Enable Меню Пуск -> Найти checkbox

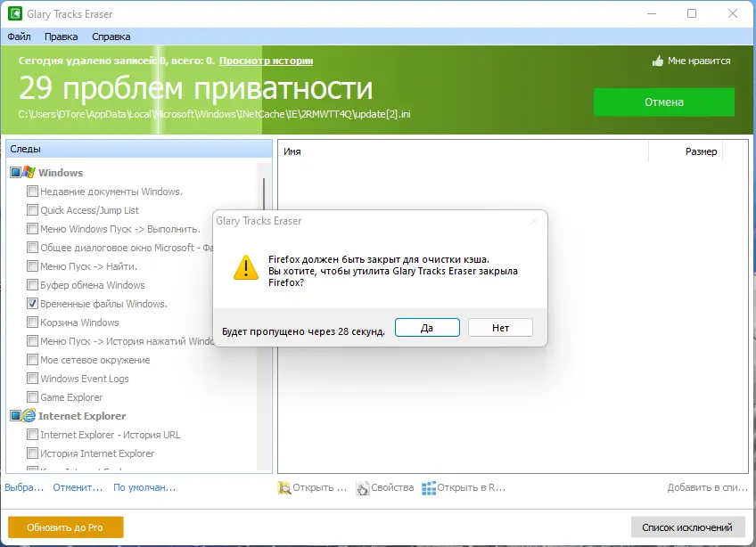click(32, 266)
